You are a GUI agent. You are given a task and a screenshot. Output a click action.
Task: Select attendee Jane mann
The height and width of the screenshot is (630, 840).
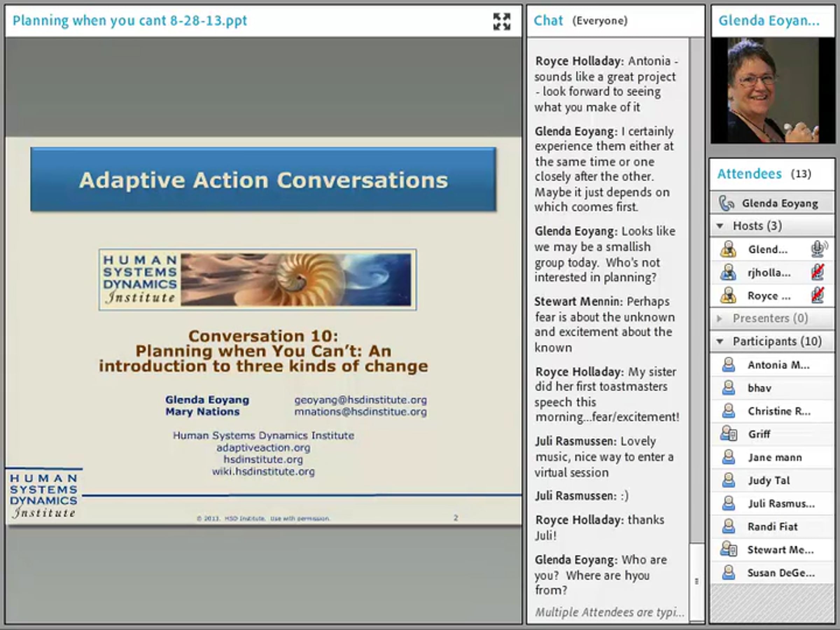pyautogui.click(x=772, y=457)
